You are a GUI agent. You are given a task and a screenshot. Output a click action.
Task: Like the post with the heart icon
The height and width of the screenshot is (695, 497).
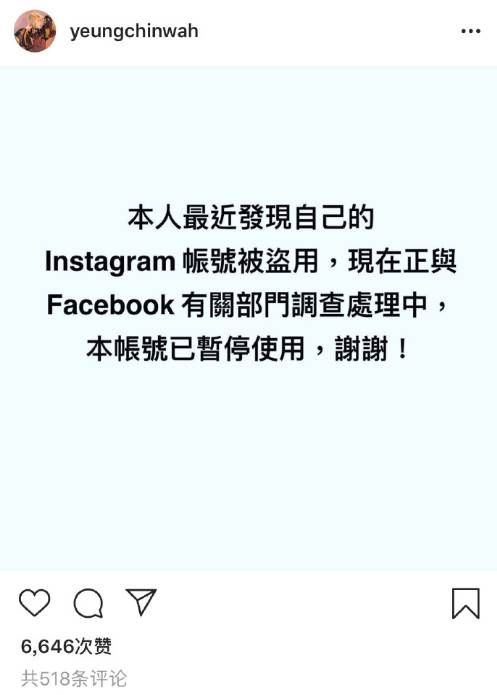[35, 602]
